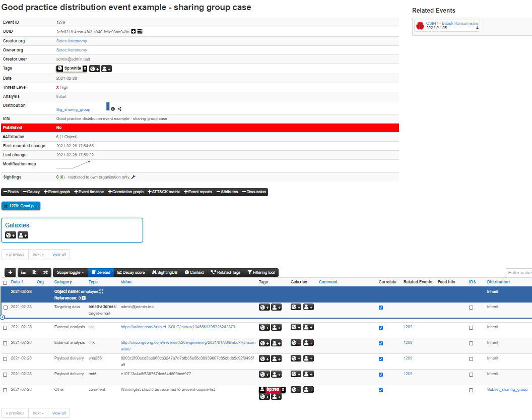Toggle the Deleted attributes filter
Image resolution: width=532 pixels, height=420 pixels.
click(x=101, y=272)
